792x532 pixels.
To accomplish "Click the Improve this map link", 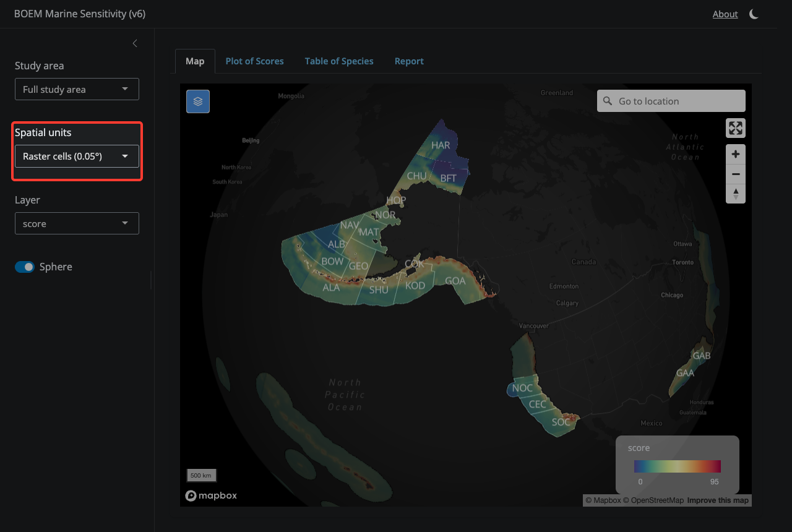I will [718, 500].
